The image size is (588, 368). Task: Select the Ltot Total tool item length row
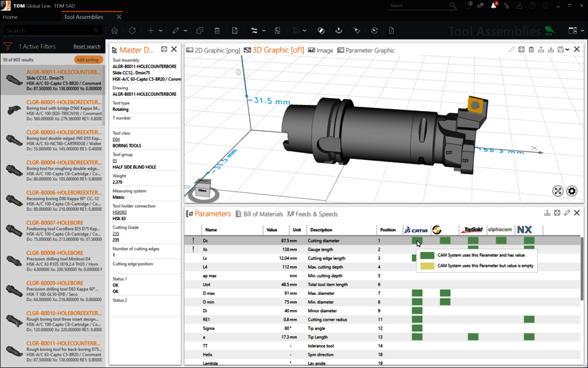[x=382, y=284]
